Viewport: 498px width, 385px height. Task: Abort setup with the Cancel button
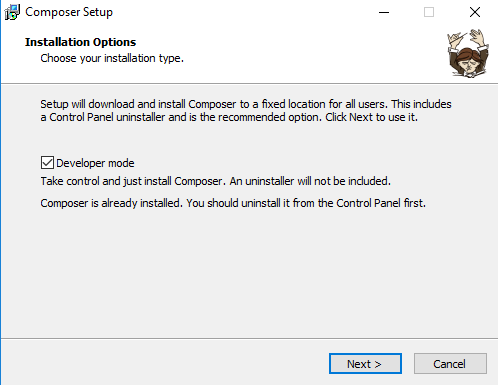(x=450, y=364)
